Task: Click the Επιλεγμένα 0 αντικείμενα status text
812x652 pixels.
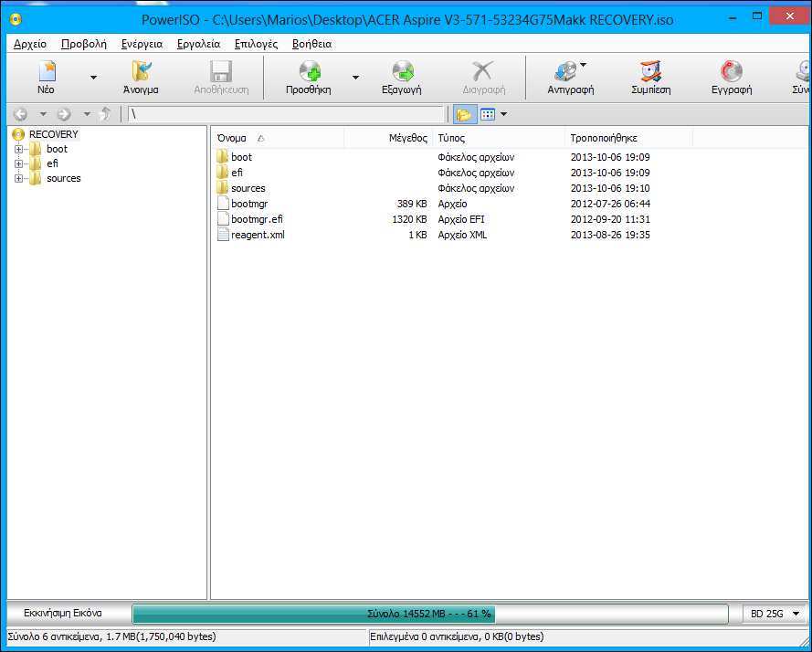Action: [x=457, y=636]
